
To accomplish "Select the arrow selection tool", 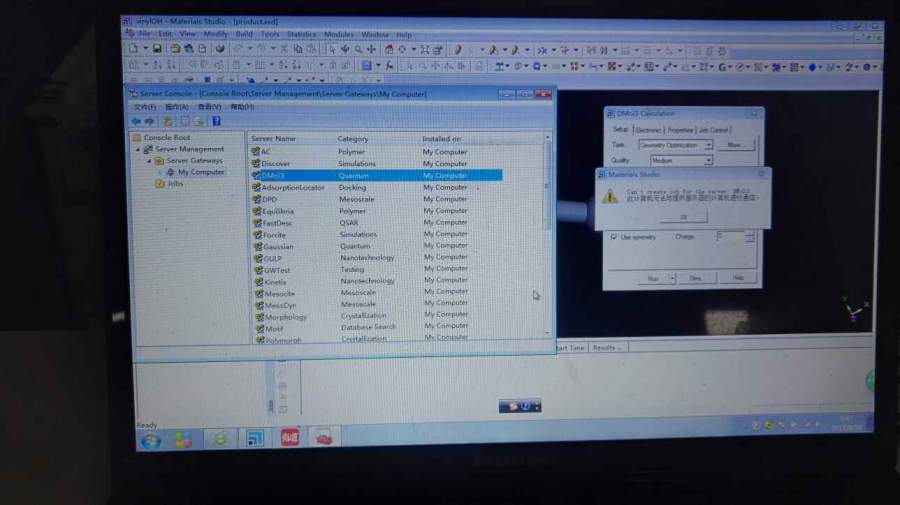I will point(332,50).
